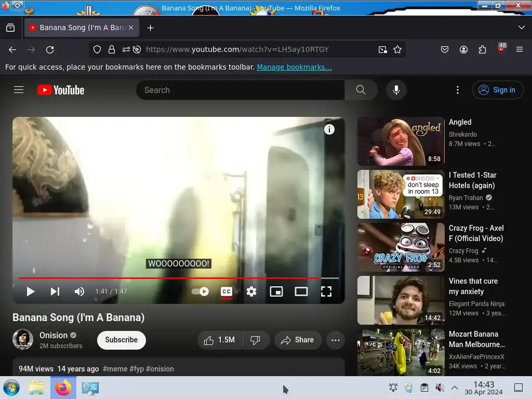The image size is (532, 399).
Task: Open Vines that cure my anxiety
Action: (x=401, y=300)
